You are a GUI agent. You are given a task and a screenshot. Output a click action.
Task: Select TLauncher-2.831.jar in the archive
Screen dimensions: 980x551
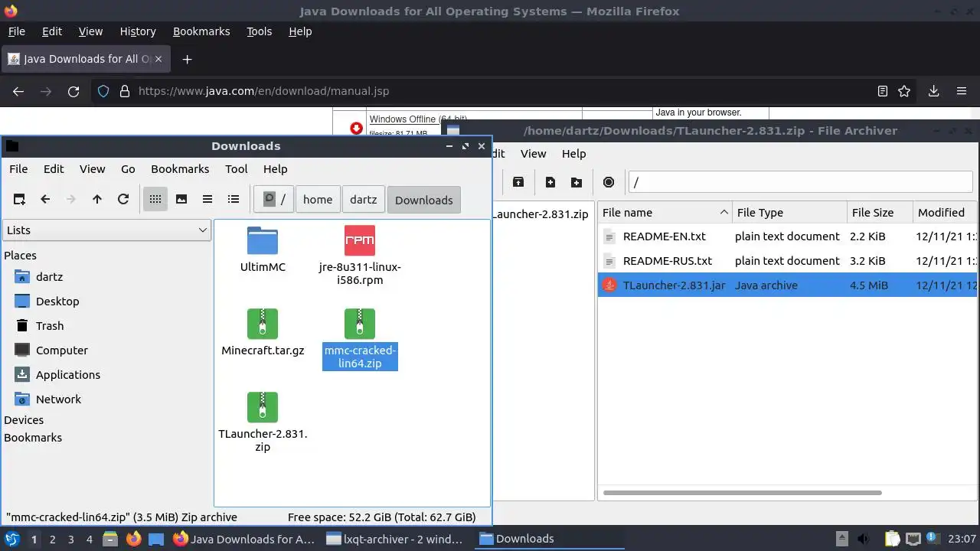click(787, 285)
